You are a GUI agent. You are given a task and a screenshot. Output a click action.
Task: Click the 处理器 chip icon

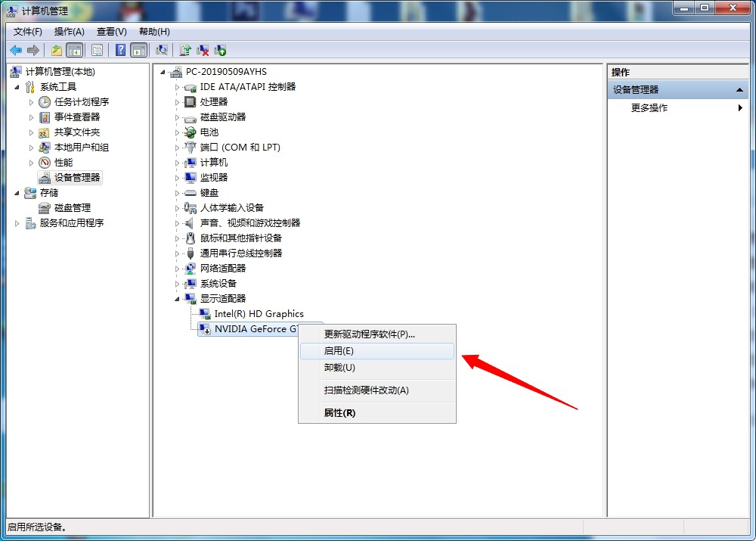(191, 102)
